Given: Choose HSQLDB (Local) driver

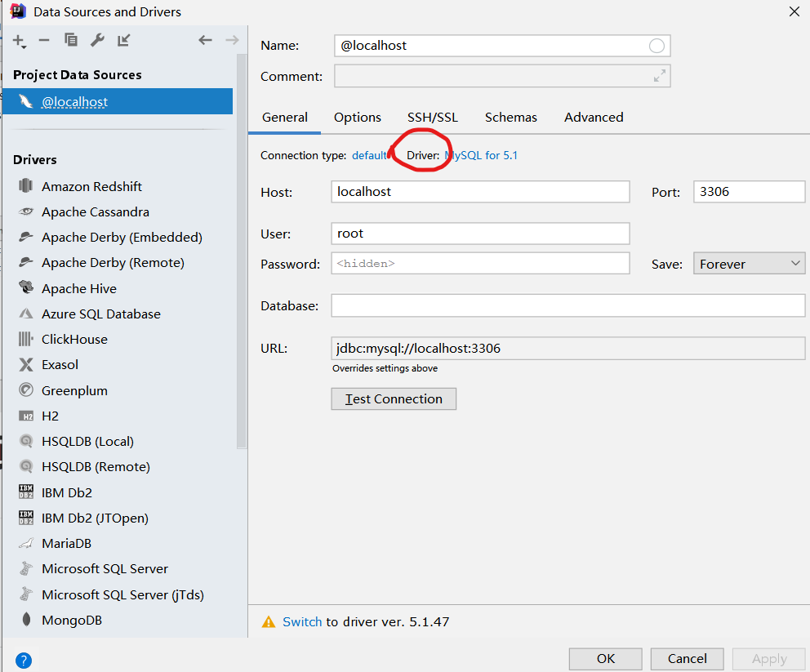Looking at the screenshot, I should click(x=87, y=441).
